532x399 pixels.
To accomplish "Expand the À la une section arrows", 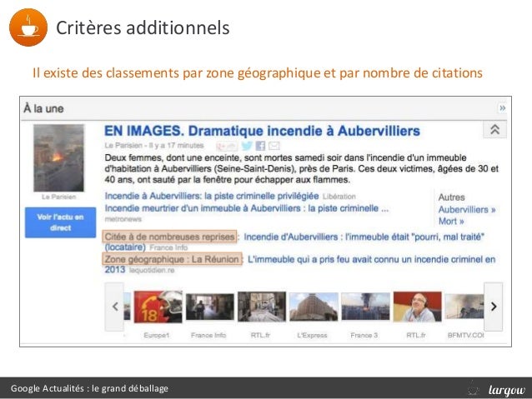I will [x=502, y=108].
